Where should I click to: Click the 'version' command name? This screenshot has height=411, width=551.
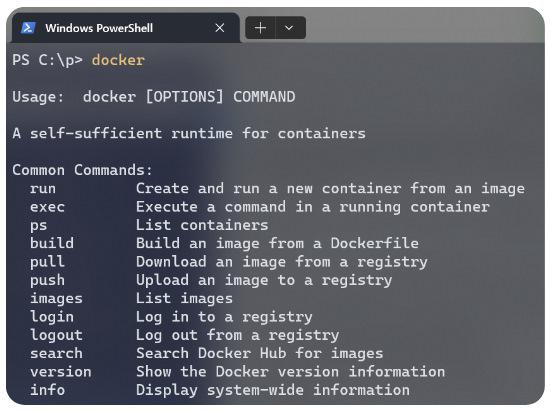61,372
